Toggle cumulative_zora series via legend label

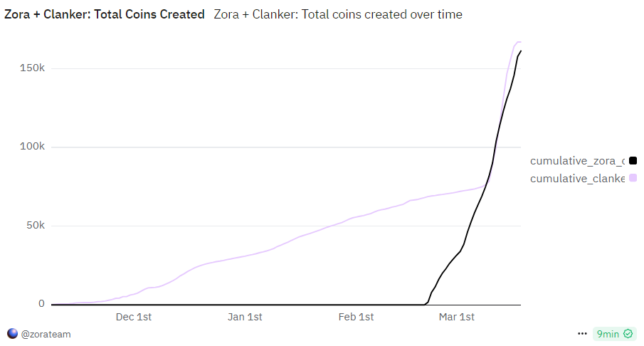pyautogui.click(x=577, y=161)
